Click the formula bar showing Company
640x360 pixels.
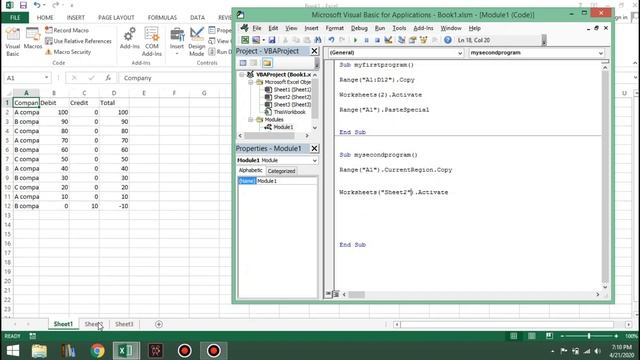[x=176, y=78]
